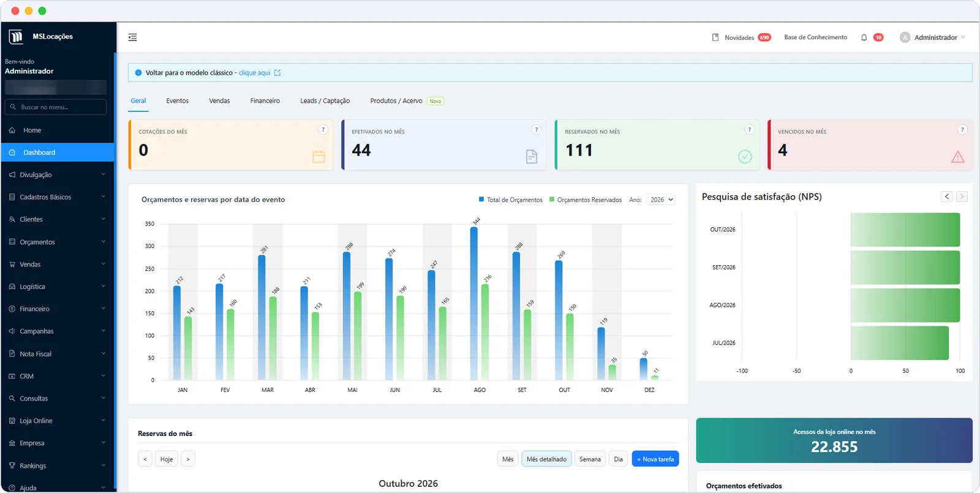Open Base de Conhecimento link

(815, 37)
